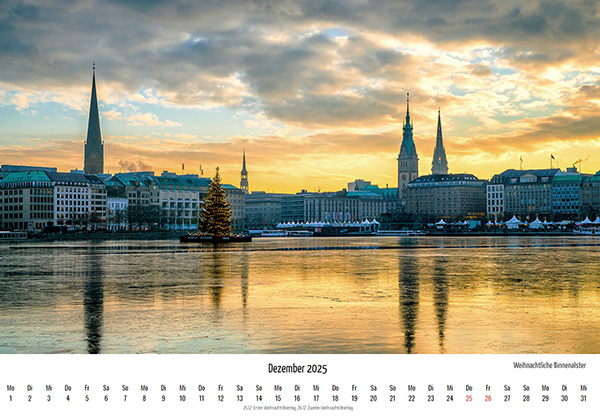Screen dimensions: 600x419
Task: Select date 21 in the calendar
Action: [393, 398]
